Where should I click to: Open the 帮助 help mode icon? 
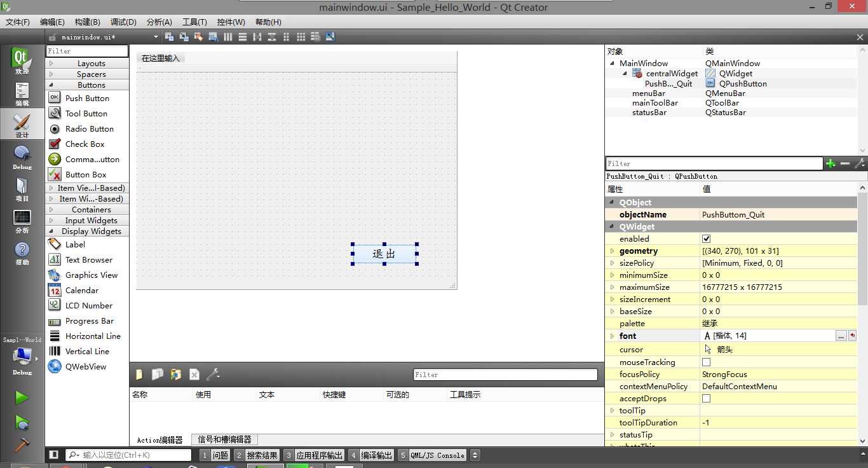[x=22, y=252]
